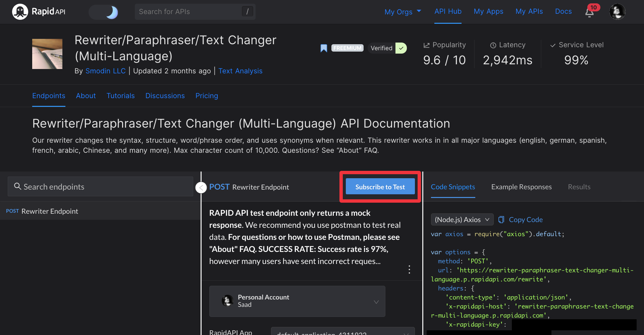The width and height of the screenshot is (644, 335).
Task: Switch to the Tutorials tab
Action: coord(120,96)
